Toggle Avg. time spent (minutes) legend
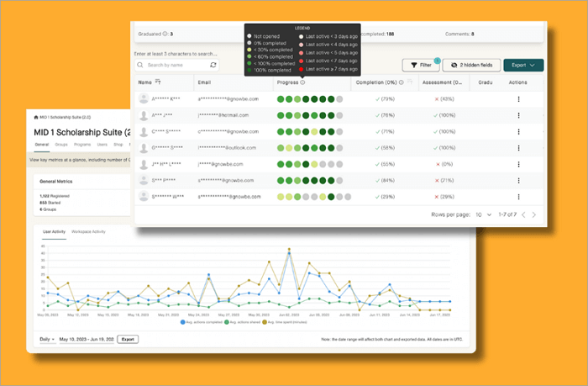 click(285, 322)
